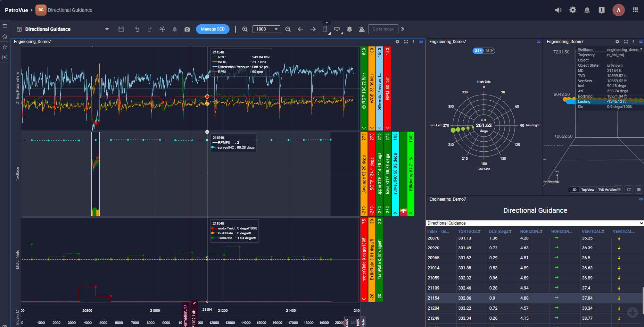
Task: Expand the Directional Guidance dashboard dropdown arrow
Action: 107,29
